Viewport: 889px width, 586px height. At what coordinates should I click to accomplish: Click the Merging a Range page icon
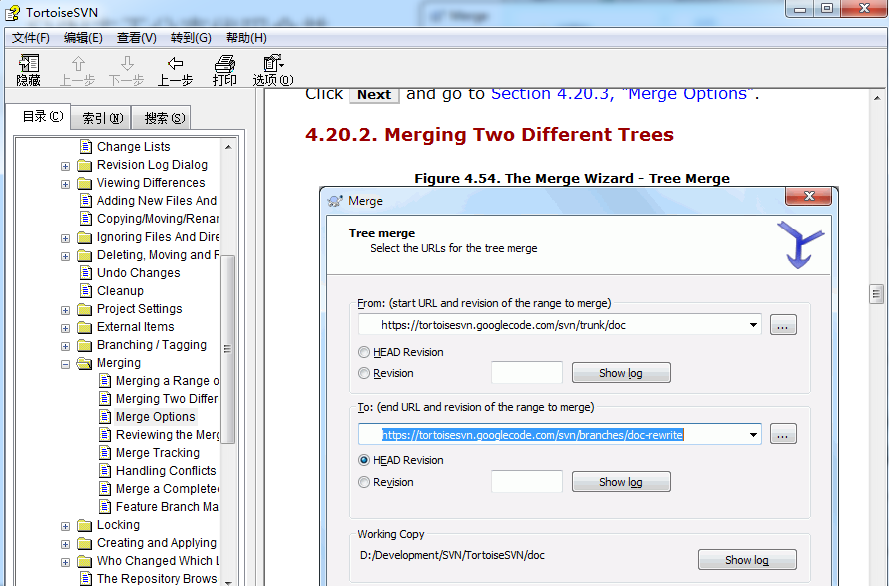click(x=105, y=381)
